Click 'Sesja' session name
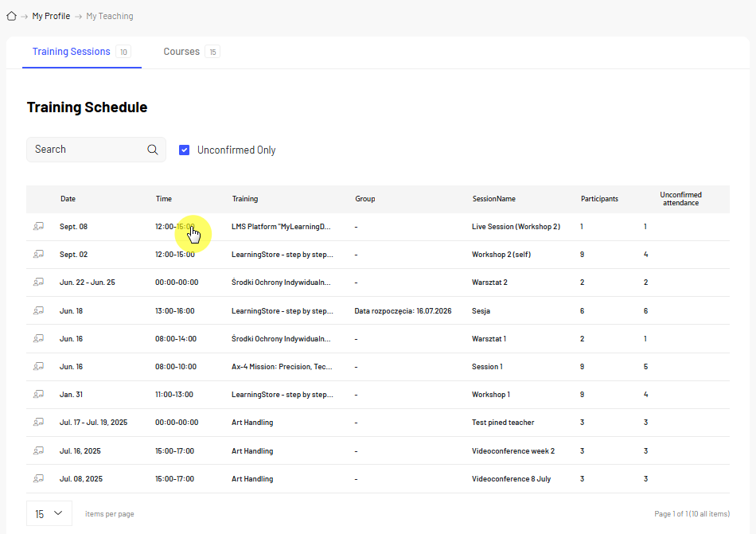756x534 pixels. click(481, 311)
